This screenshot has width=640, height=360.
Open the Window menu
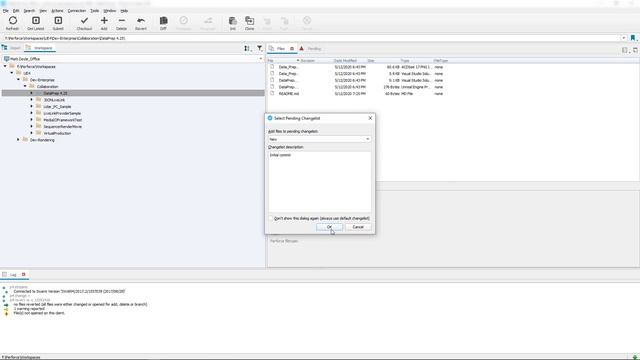pos(109,11)
